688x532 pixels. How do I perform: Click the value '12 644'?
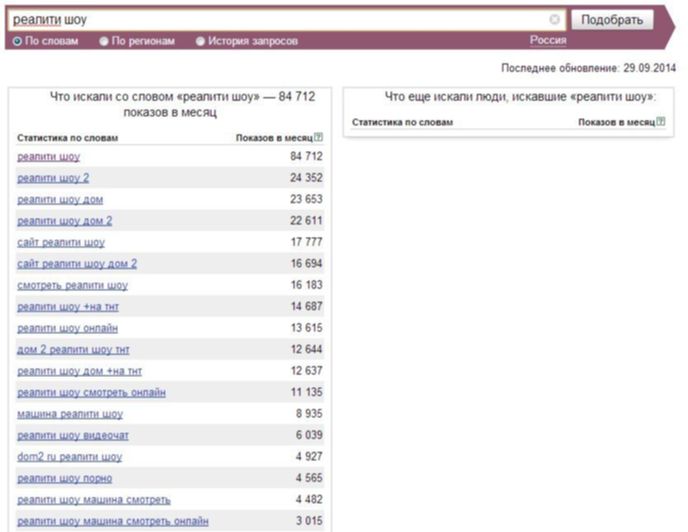[307, 349]
